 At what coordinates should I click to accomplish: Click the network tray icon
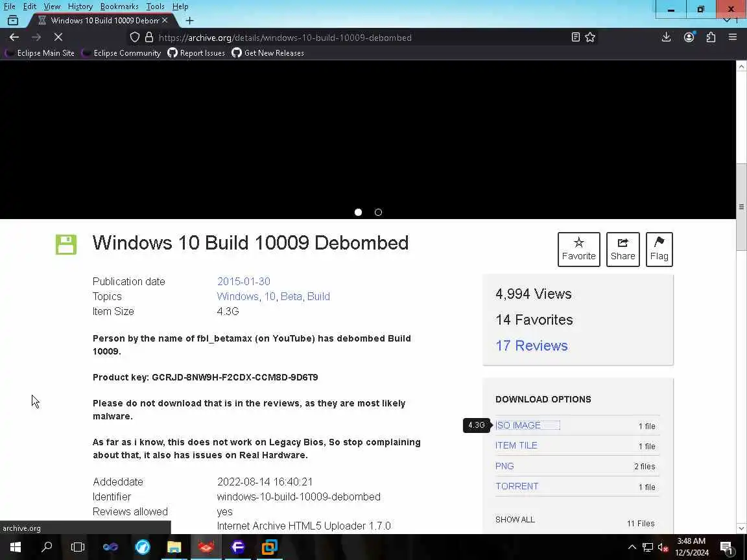click(x=648, y=547)
